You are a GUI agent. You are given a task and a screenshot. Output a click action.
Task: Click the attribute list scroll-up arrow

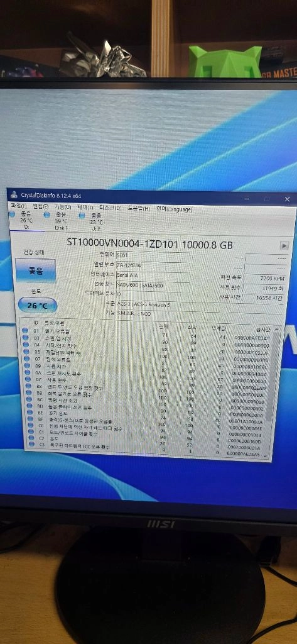pos(276,330)
